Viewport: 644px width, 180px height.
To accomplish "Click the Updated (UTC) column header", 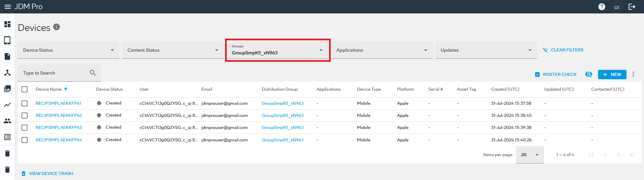I will pos(559,89).
